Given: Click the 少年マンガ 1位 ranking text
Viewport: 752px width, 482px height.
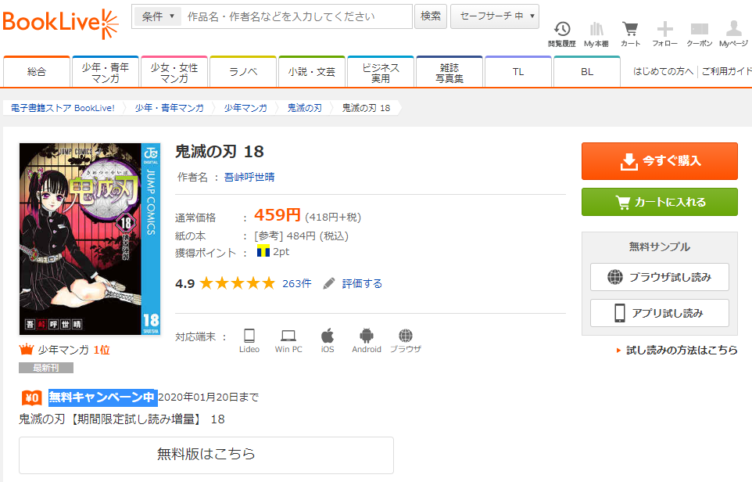Looking at the screenshot, I should pos(74,350).
